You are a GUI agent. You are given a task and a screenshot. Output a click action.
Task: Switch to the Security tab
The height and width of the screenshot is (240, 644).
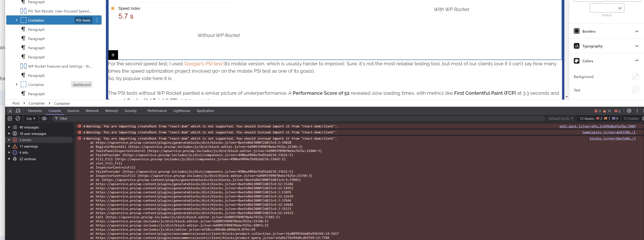[x=131, y=111]
